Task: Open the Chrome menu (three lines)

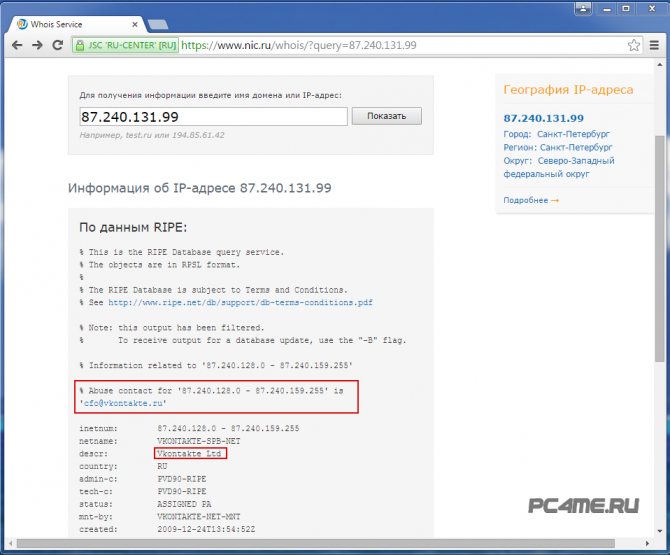Action: click(654, 45)
